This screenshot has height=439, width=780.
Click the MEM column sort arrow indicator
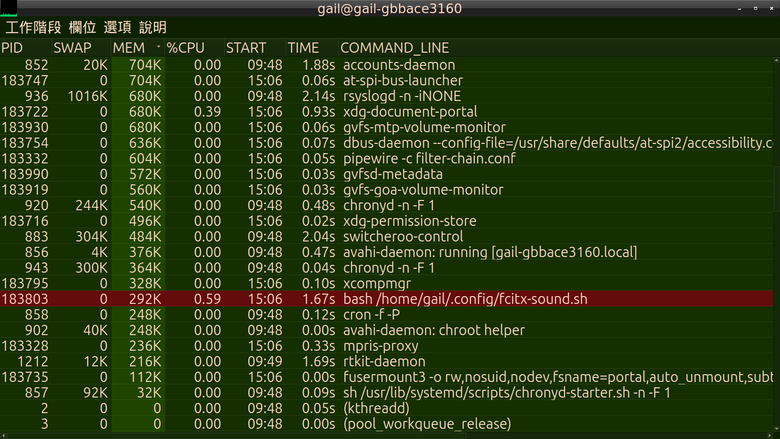(x=159, y=47)
